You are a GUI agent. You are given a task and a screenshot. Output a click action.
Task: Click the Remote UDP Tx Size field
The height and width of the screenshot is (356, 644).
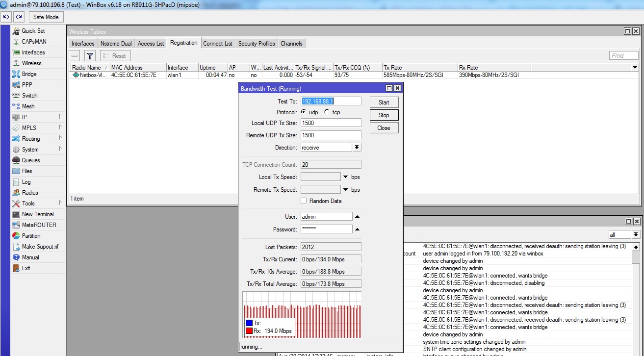[x=331, y=135]
